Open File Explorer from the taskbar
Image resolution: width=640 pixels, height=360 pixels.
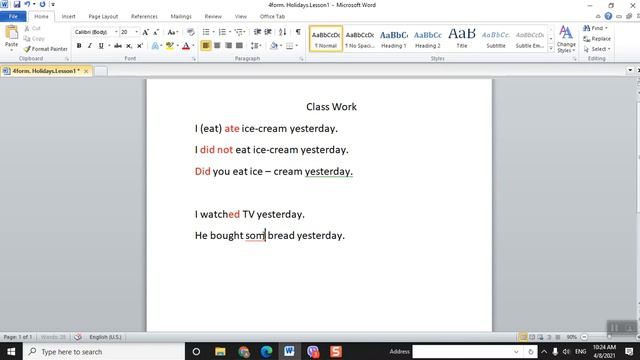[220, 351]
